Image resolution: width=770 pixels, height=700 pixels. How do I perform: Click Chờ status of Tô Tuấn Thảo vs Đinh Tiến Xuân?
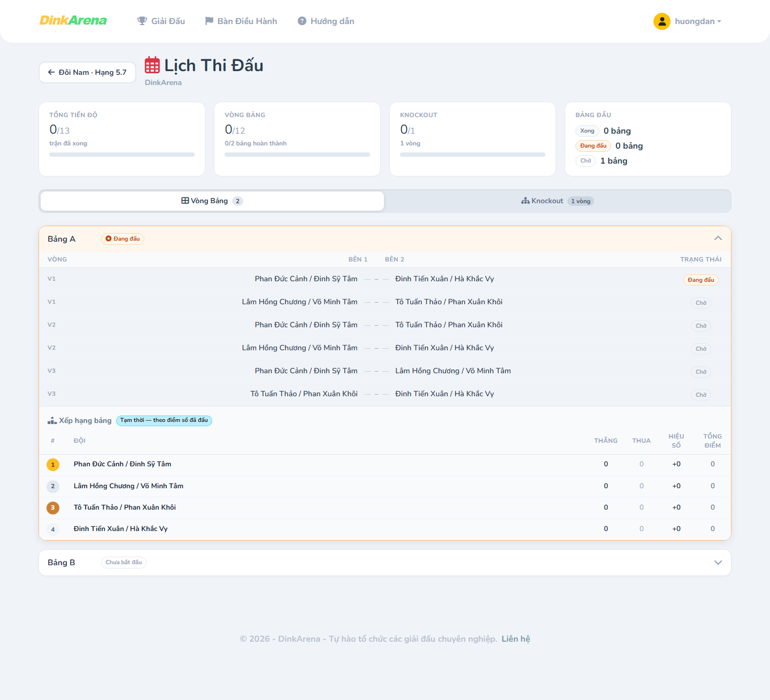pyautogui.click(x=701, y=395)
